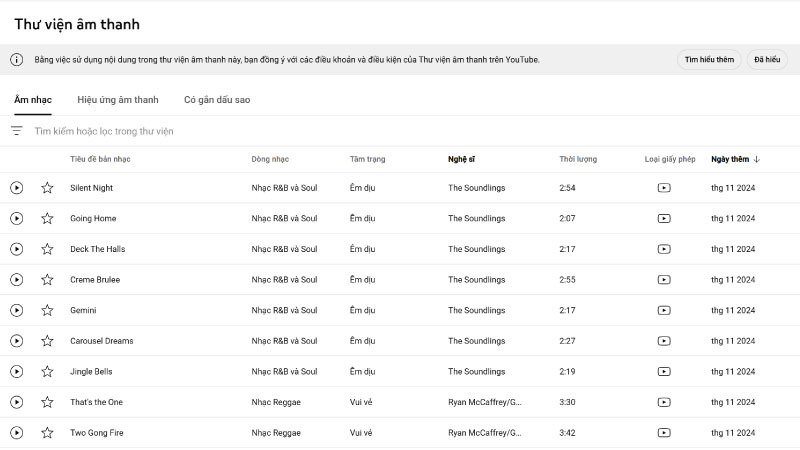Click the license icon for Carousel Dreams

tap(664, 341)
